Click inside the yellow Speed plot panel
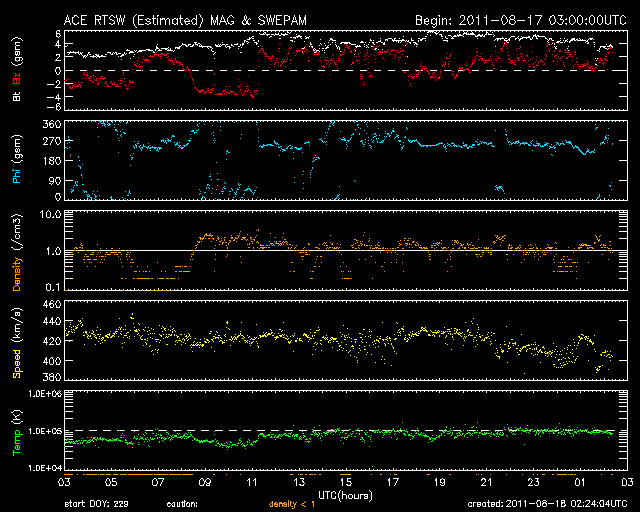This screenshot has width=640, height=512. pyautogui.click(x=346, y=341)
